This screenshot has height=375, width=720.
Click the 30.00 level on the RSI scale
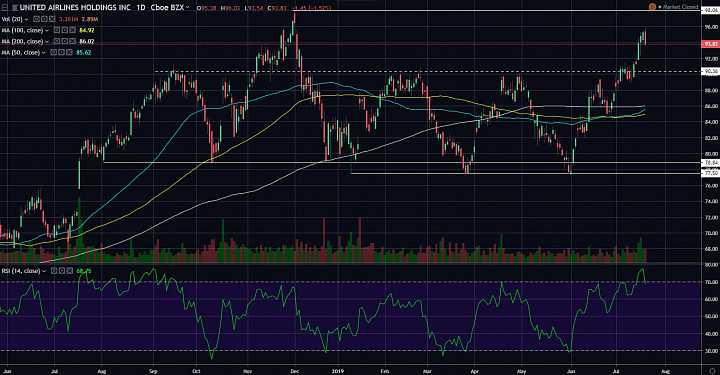click(711, 351)
